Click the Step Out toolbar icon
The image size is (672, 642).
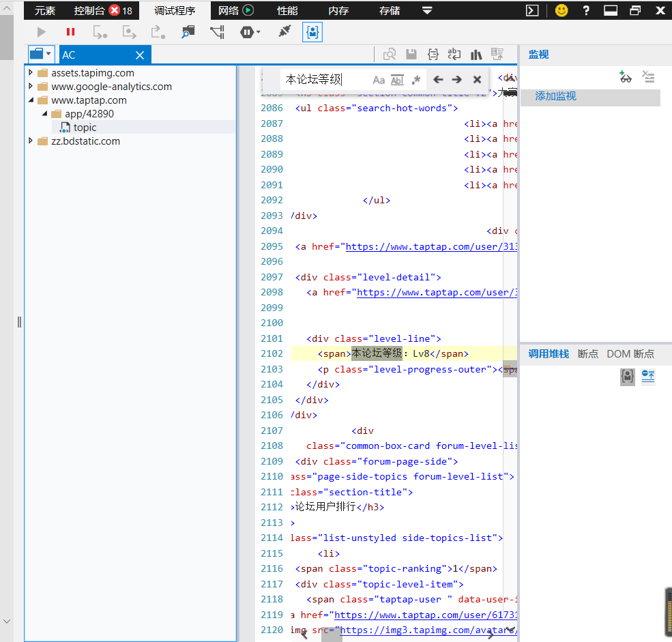158,32
